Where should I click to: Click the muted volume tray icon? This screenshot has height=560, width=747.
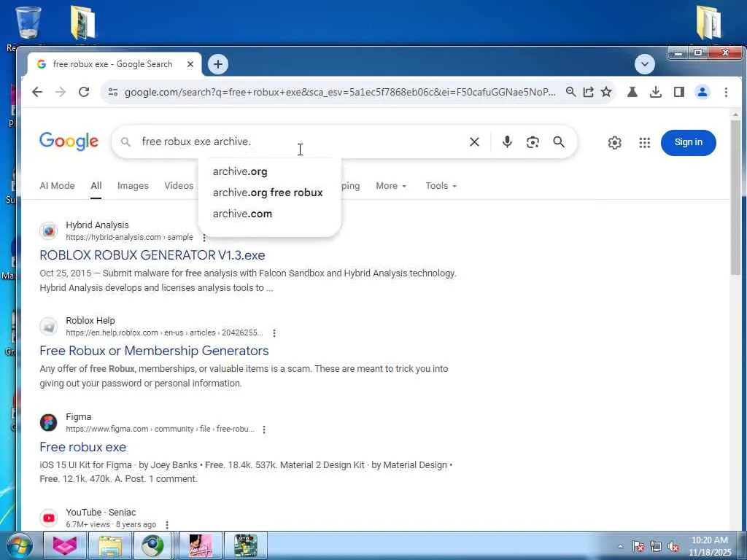click(673, 546)
